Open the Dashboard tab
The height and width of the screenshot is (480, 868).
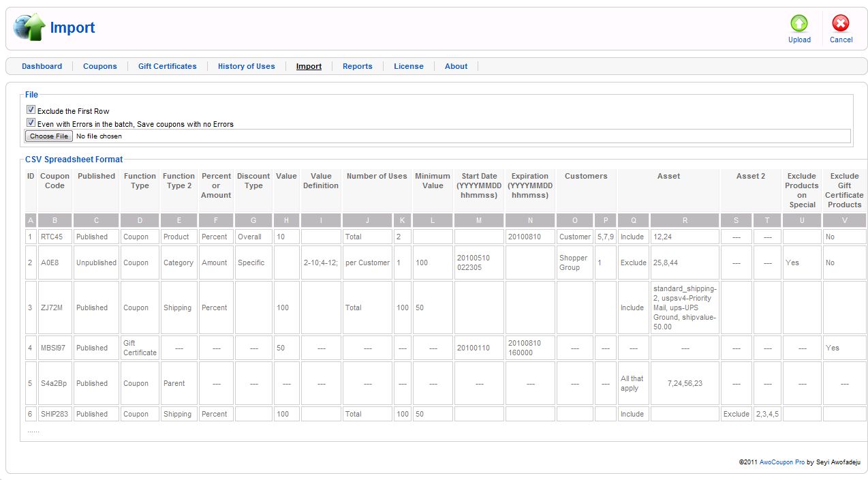click(42, 66)
